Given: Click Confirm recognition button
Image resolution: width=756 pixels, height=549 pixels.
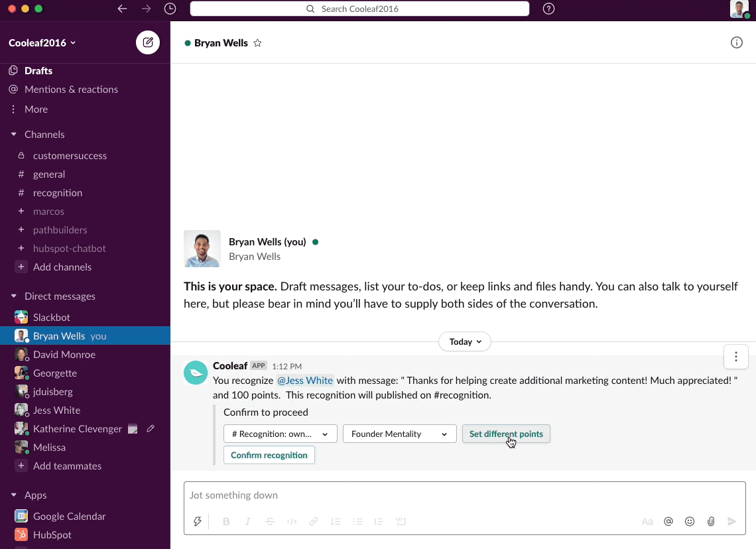Looking at the screenshot, I should pos(269,455).
